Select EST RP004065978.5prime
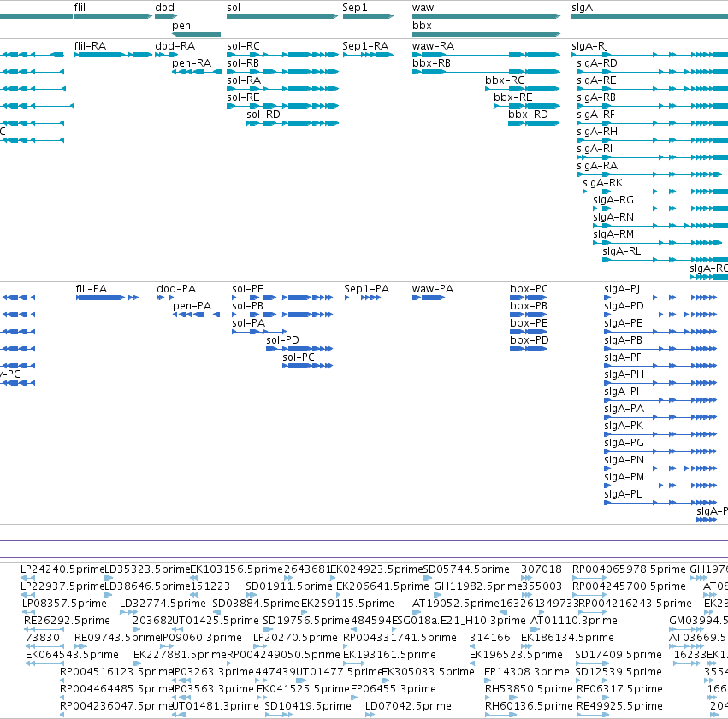Image resolution: width=728 pixels, height=719 pixels. 629,569
